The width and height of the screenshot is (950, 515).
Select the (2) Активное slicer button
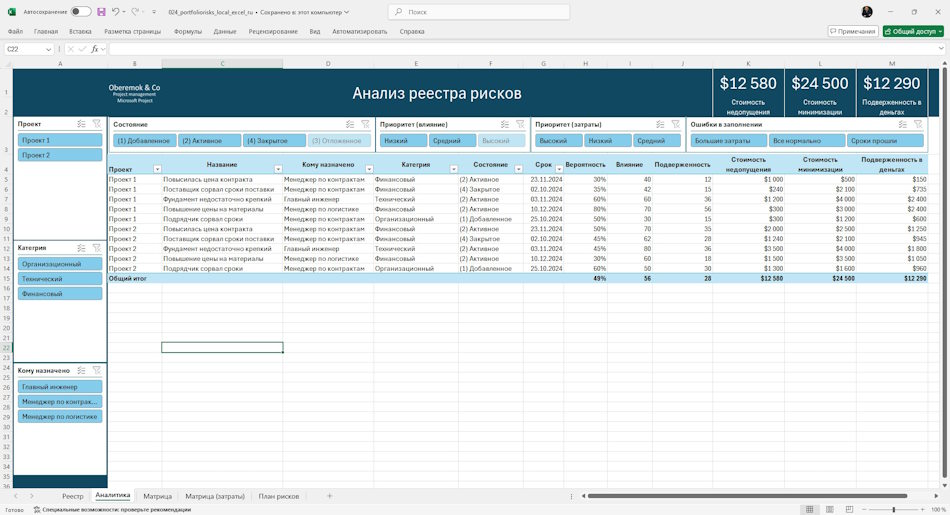[209, 141]
